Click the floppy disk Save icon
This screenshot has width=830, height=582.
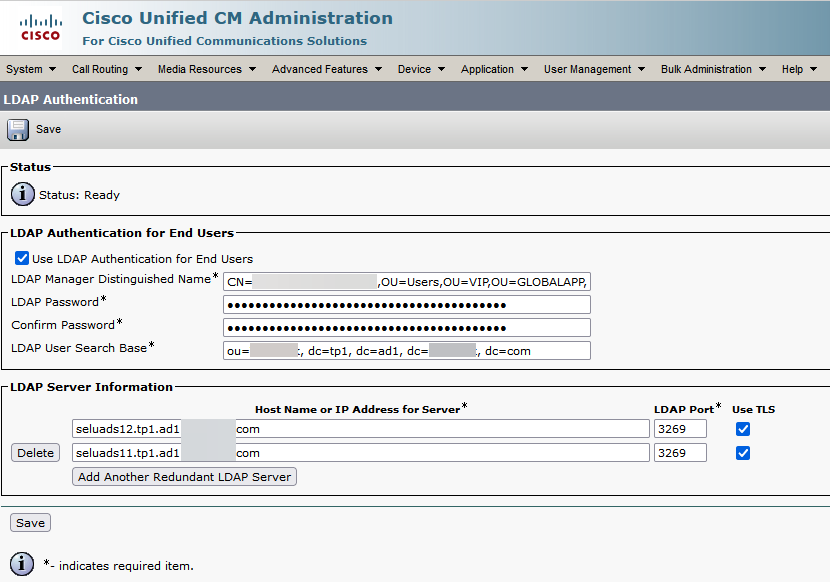[18, 130]
